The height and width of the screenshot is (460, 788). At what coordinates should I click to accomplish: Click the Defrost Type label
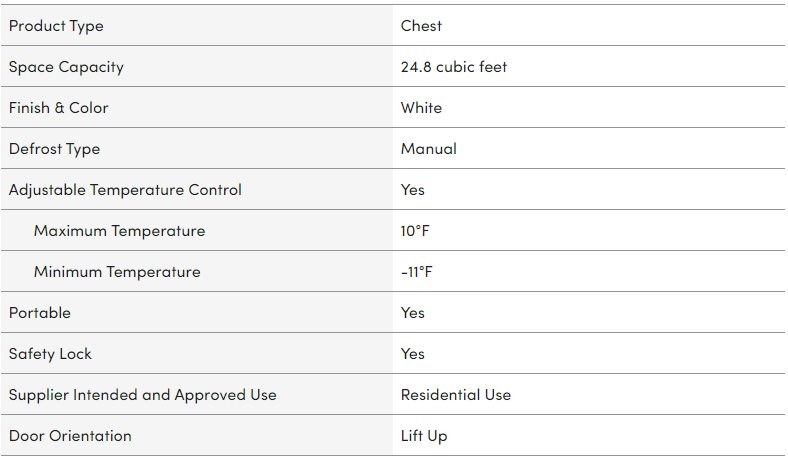click(54, 149)
